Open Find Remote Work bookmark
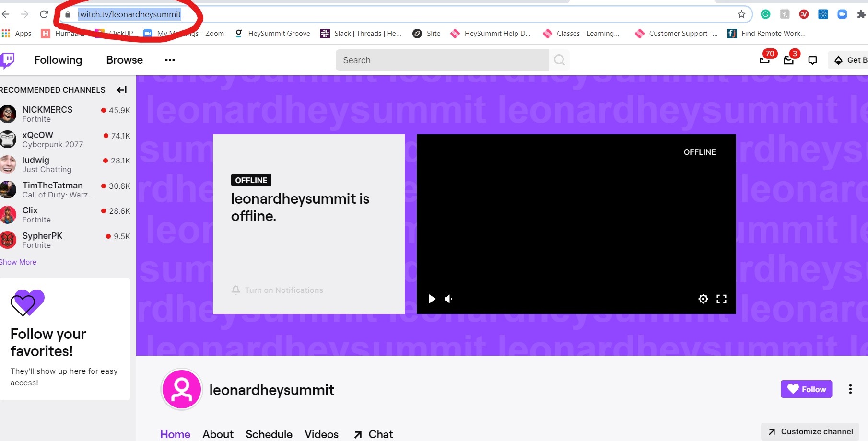Screen dimensions: 868x441 767,33
